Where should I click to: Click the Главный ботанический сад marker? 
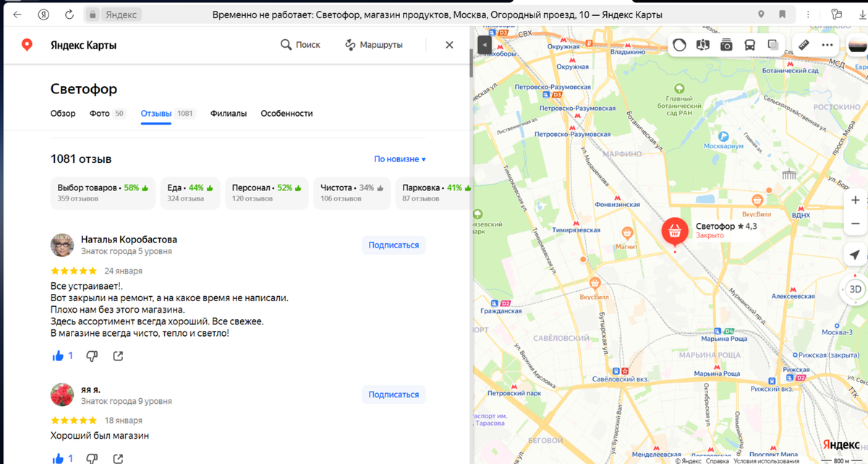pos(679,89)
